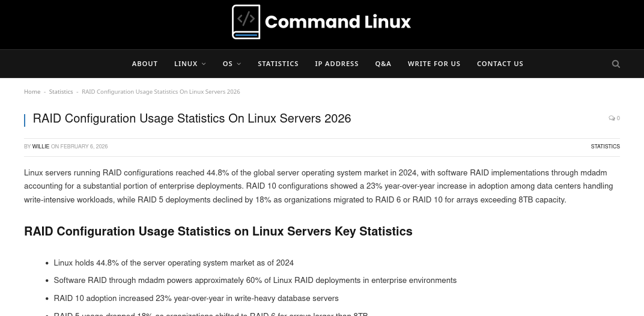Screen dimensions: 644x316
Task: Click the intro paragraph starting 'Linux servers running RAID'
Action: pyautogui.click(x=318, y=186)
